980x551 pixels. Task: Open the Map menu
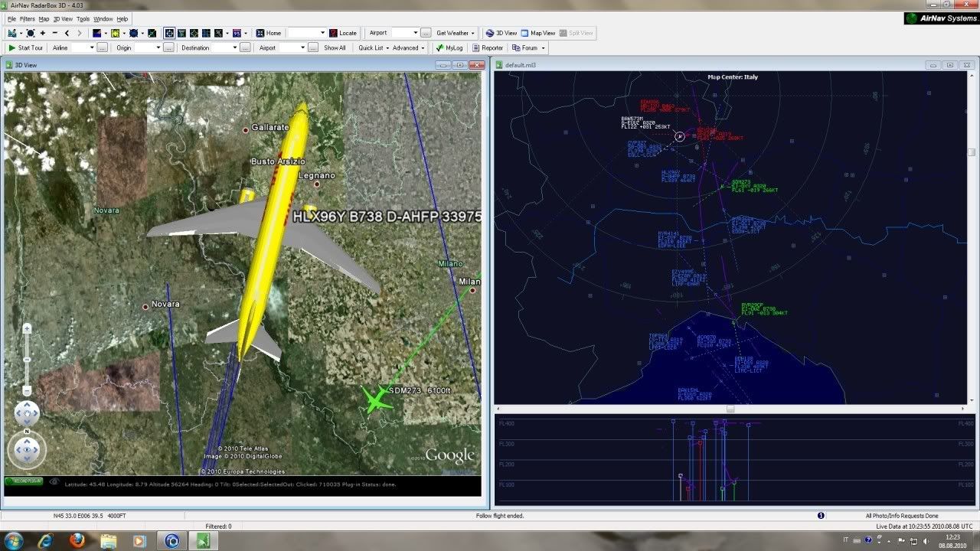coord(44,18)
